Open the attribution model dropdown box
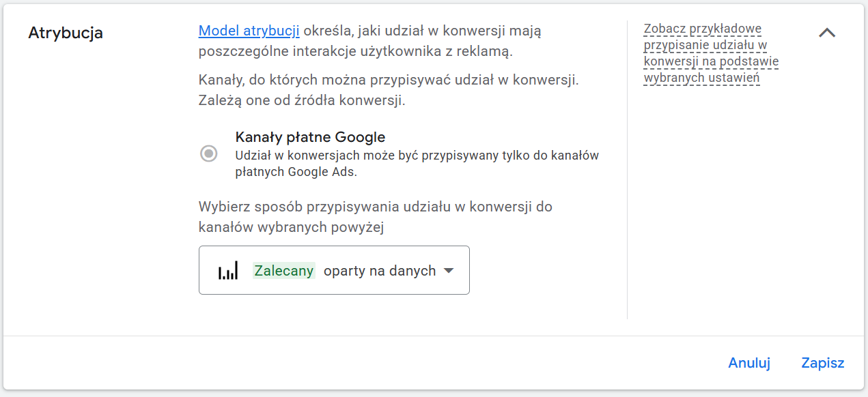This screenshot has width=868, height=397. click(x=334, y=270)
